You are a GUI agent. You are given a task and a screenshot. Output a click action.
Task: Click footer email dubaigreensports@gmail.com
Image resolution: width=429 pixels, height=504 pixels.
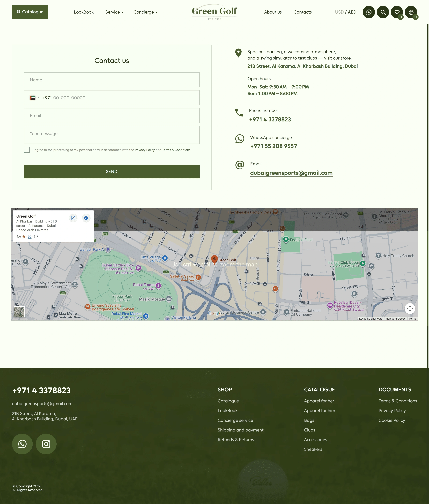click(x=42, y=404)
